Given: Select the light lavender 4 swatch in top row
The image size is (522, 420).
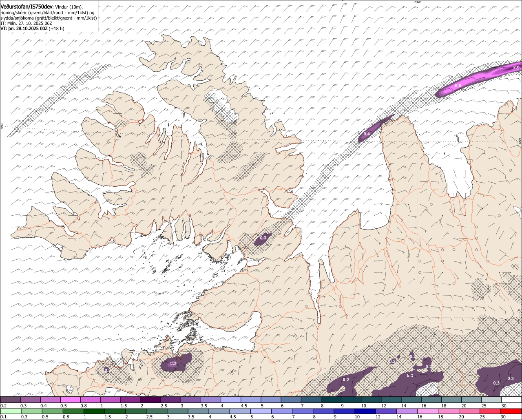Looking at the screenshot, I should 231,400.
